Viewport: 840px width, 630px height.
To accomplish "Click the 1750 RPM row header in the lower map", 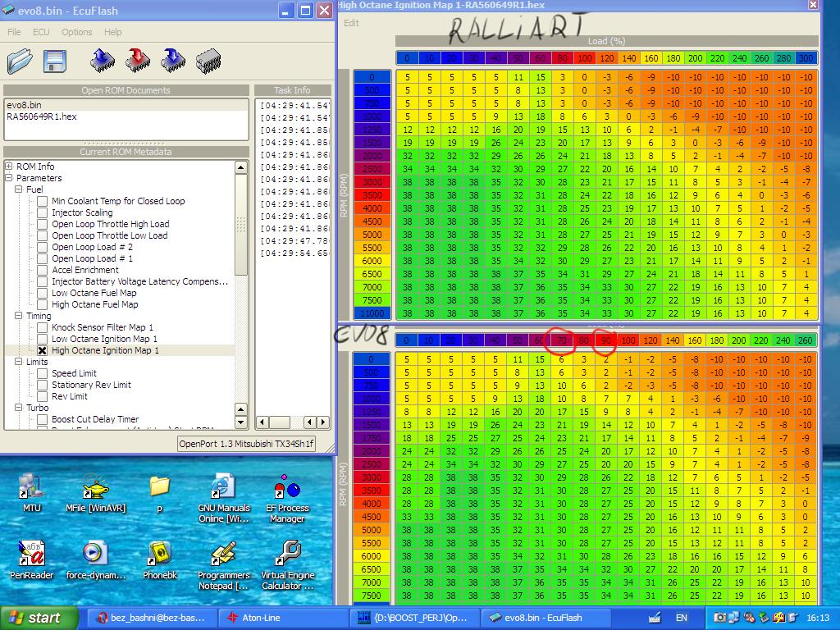I will [x=372, y=438].
